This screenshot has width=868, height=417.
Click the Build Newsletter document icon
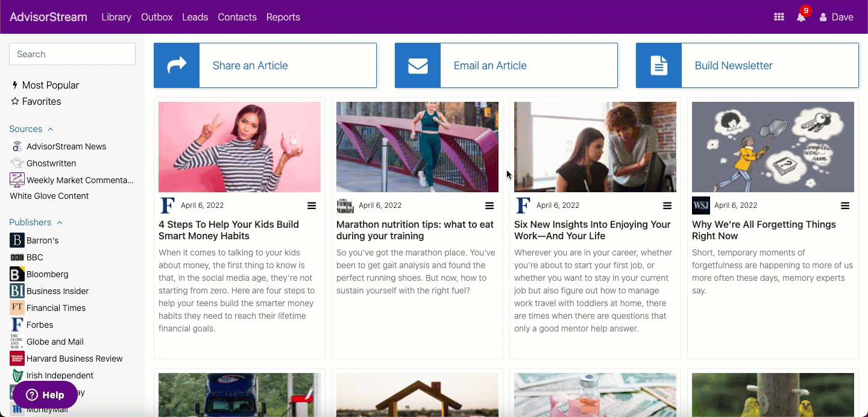pyautogui.click(x=659, y=65)
